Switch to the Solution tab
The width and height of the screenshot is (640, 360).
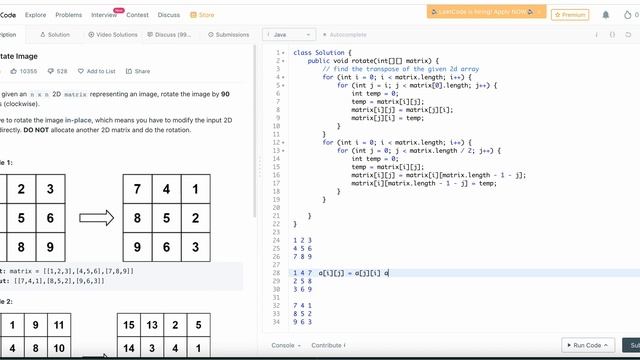[55, 35]
